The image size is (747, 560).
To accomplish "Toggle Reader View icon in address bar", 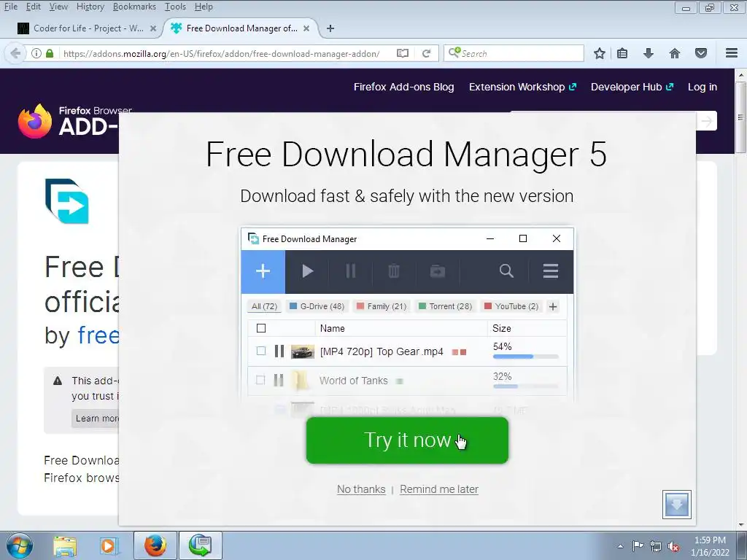I will click(x=403, y=53).
